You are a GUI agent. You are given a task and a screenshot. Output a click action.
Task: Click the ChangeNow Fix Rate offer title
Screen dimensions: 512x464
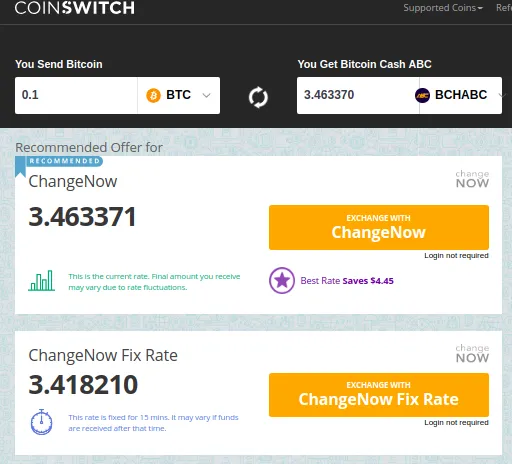103,355
